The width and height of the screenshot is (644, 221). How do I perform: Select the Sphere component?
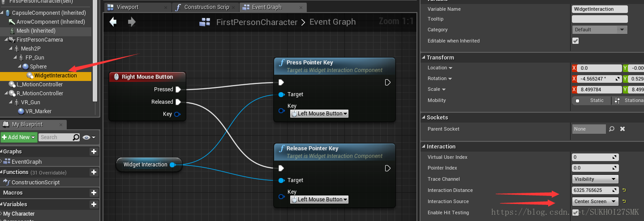[39, 67]
